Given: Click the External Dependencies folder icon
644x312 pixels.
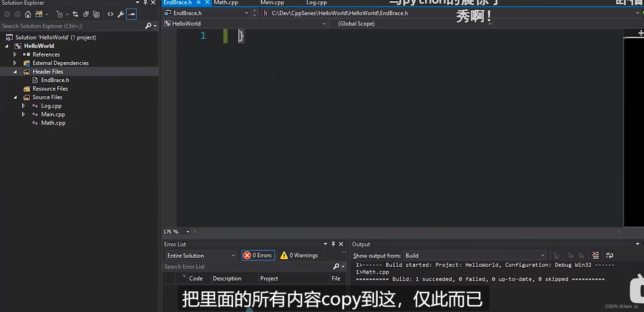Looking at the screenshot, I should [26, 63].
